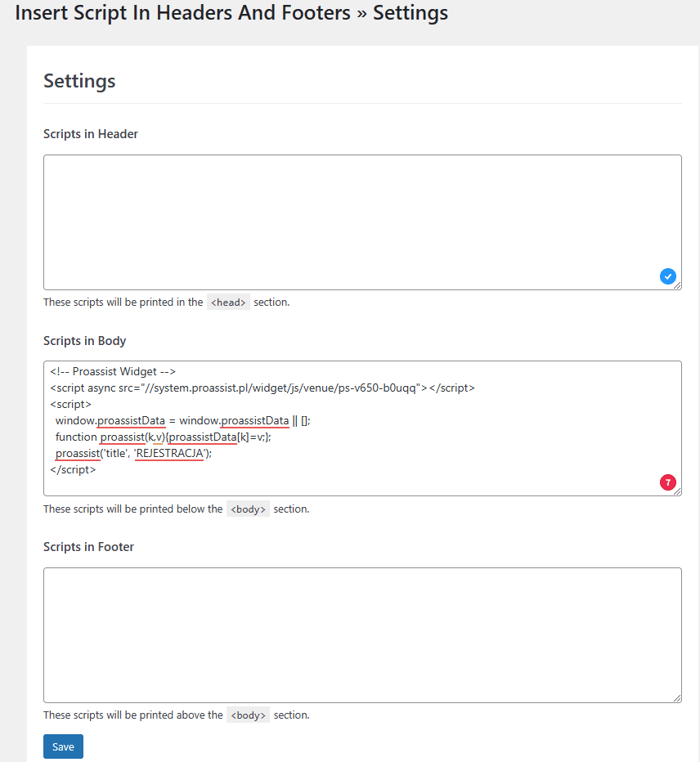Select the Scripts in Body label
This screenshot has height=762, width=700.
tap(84, 340)
